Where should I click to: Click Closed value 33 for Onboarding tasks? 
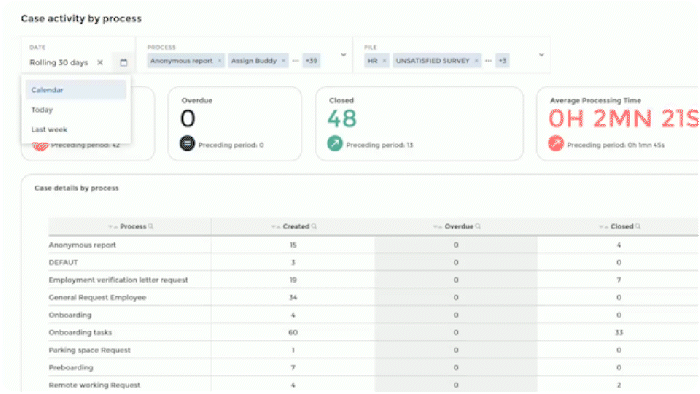pos(619,332)
